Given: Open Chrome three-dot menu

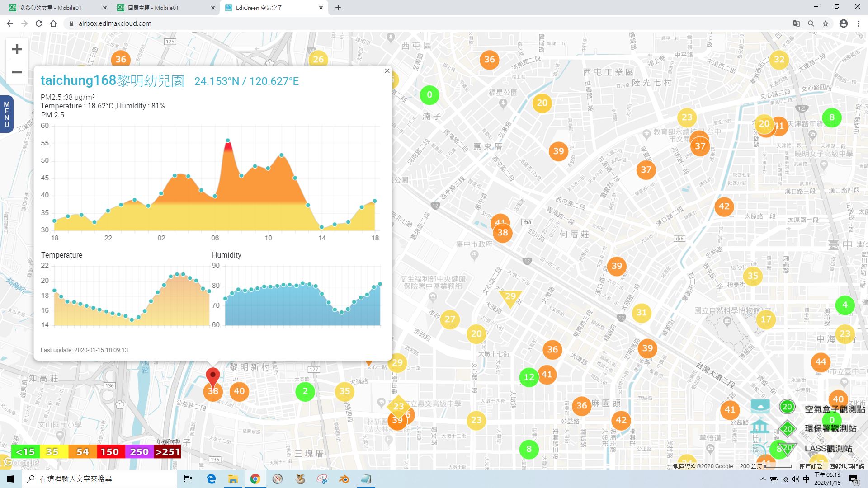Looking at the screenshot, I should [858, 23].
